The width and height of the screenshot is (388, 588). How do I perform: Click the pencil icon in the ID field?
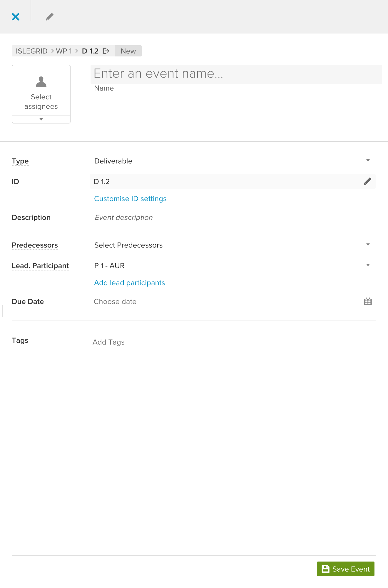pyautogui.click(x=367, y=181)
